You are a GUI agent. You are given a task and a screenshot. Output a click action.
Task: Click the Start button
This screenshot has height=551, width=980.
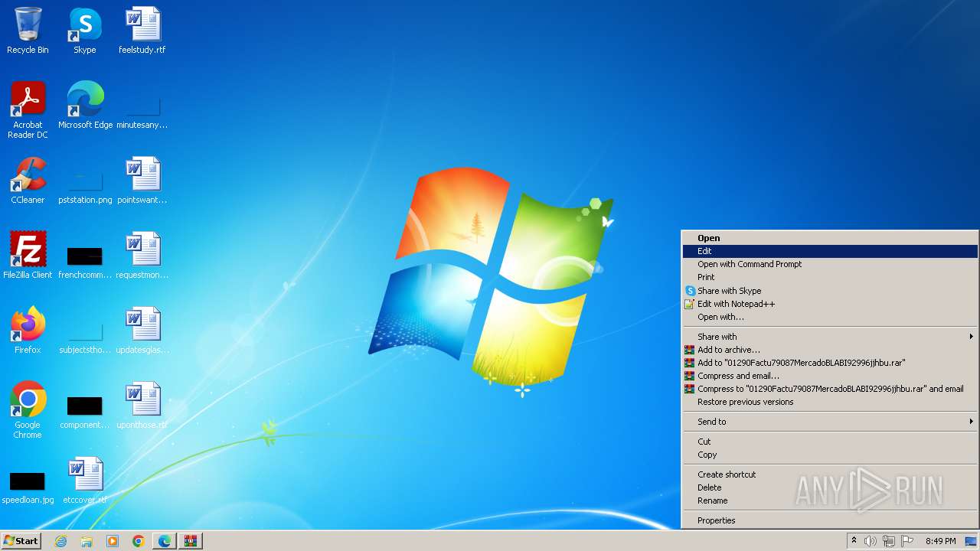tap(21, 541)
